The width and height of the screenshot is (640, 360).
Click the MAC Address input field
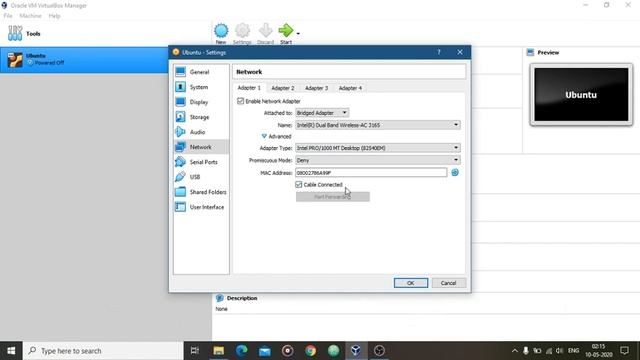pyautogui.click(x=371, y=173)
